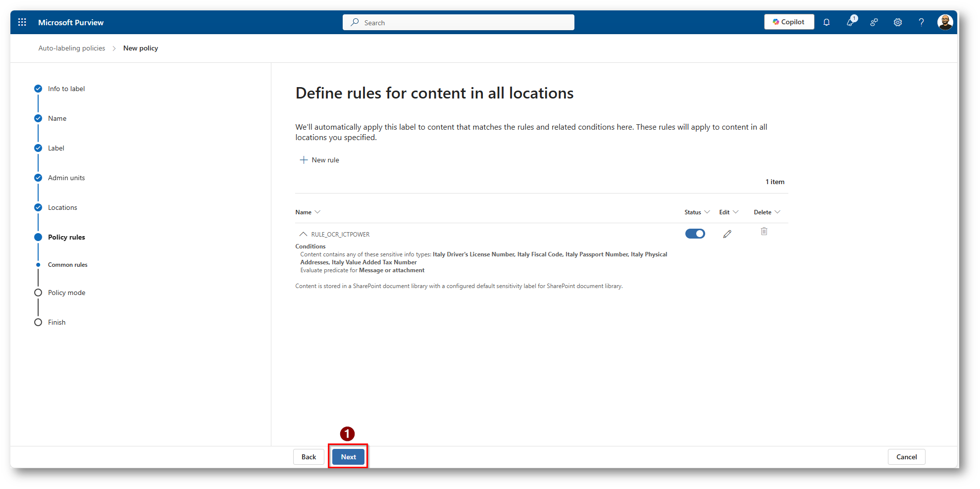Click the Copilot button in header
This screenshot has width=980, height=489.
click(788, 22)
